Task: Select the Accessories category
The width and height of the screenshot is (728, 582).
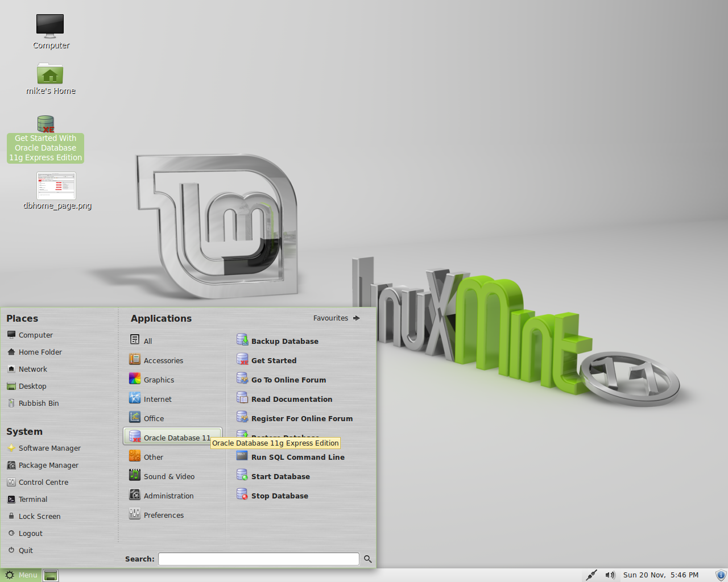Action: [x=156, y=360]
